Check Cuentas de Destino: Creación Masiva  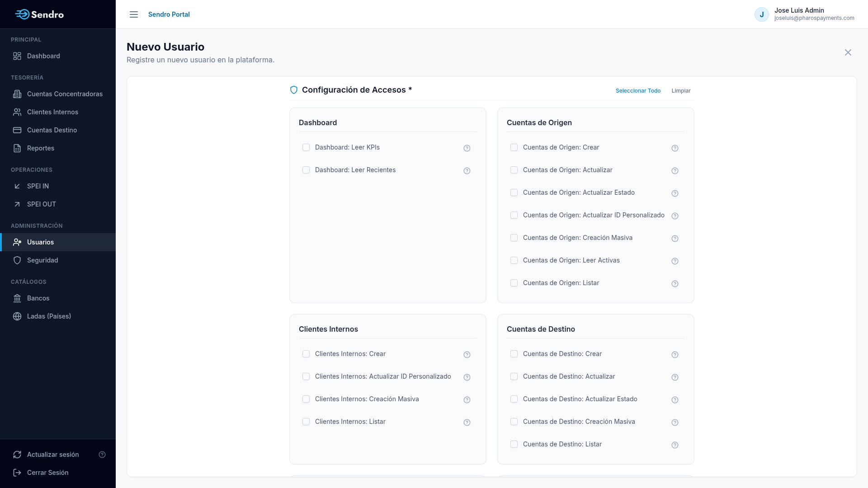[x=514, y=422]
